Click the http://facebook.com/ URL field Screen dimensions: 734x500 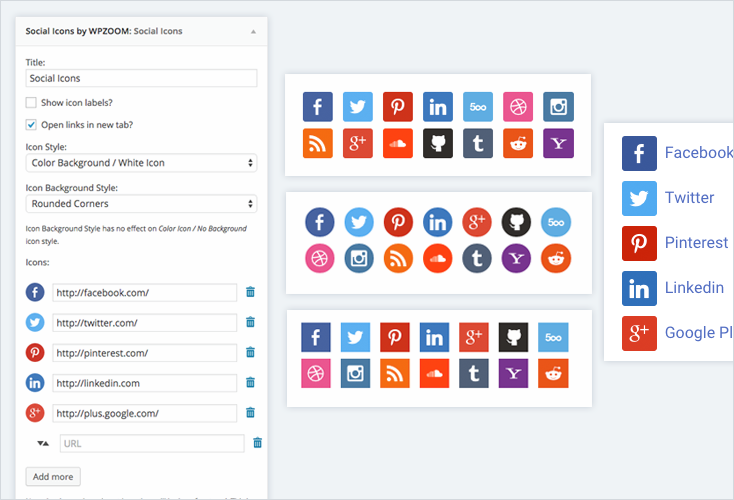click(x=145, y=293)
